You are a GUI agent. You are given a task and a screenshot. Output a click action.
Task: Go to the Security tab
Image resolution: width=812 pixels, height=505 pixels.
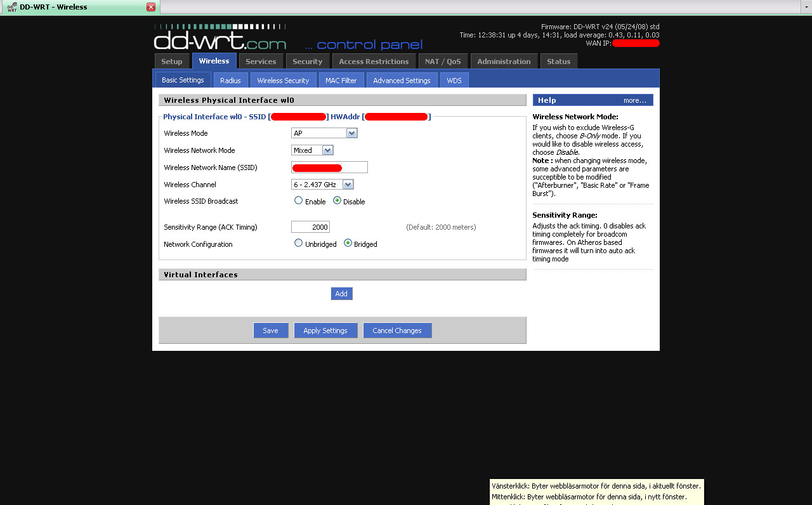[308, 62]
